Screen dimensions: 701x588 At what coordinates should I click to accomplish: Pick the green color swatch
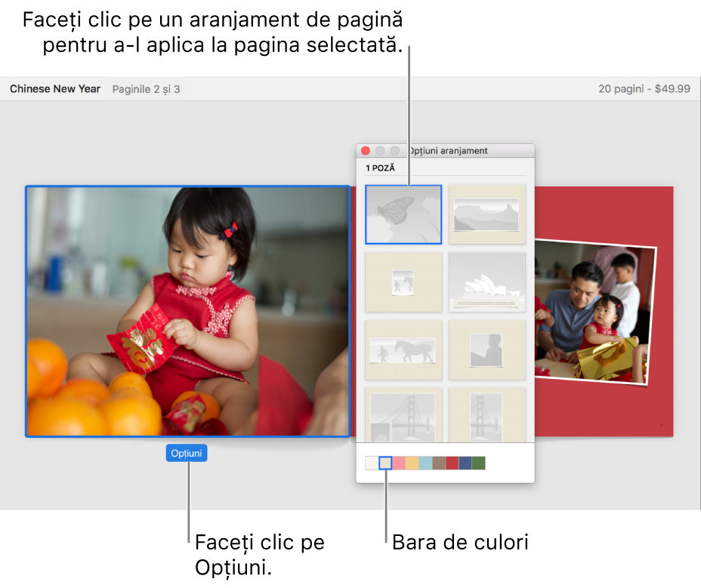tap(479, 463)
